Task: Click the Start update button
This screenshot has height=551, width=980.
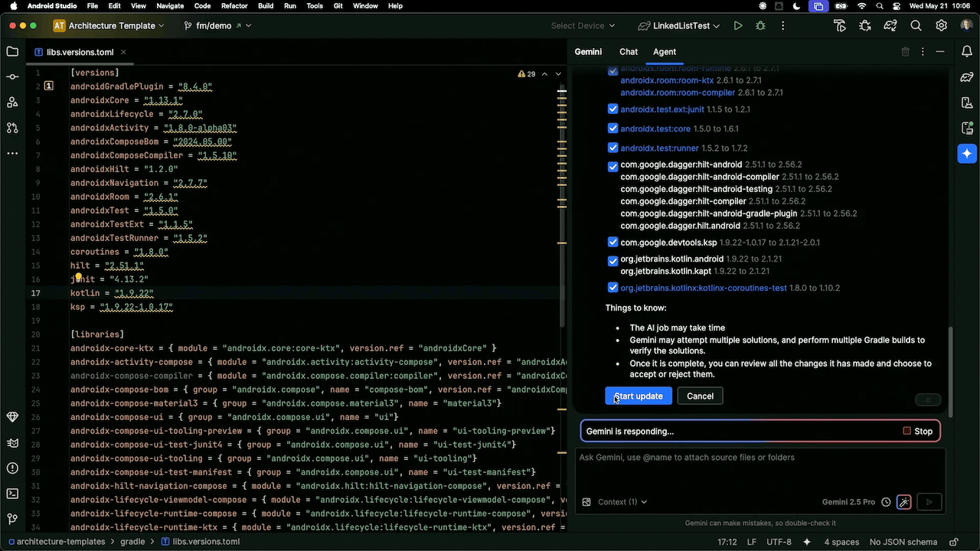Action: click(x=639, y=396)
